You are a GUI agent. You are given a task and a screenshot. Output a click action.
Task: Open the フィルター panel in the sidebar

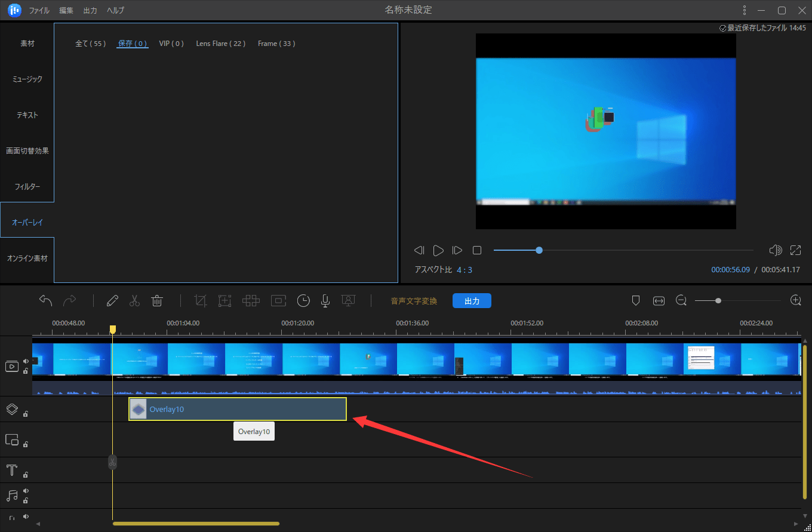[x=27, y=187]
